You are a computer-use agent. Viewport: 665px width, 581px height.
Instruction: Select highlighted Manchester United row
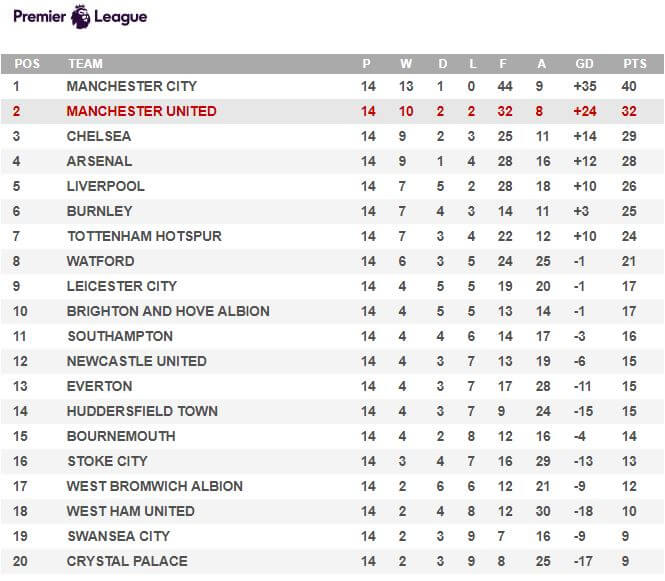coord(332,112)
